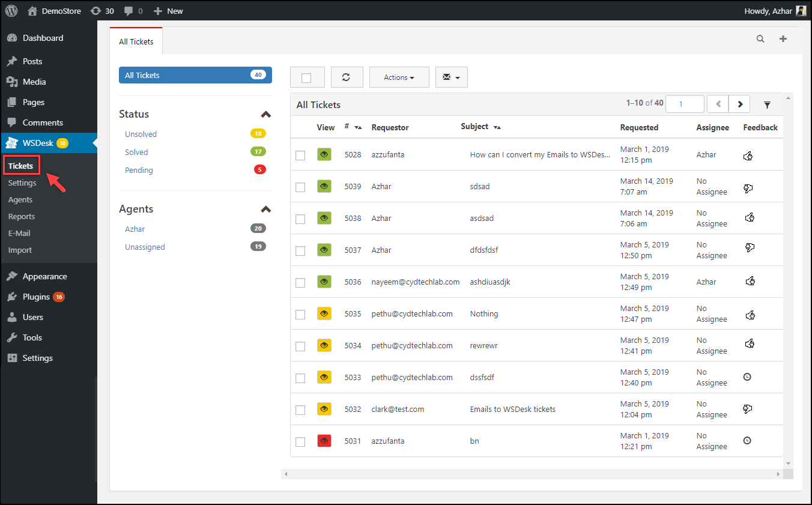Click New in the admin bar
812x505 pixels.
(168, 11)
